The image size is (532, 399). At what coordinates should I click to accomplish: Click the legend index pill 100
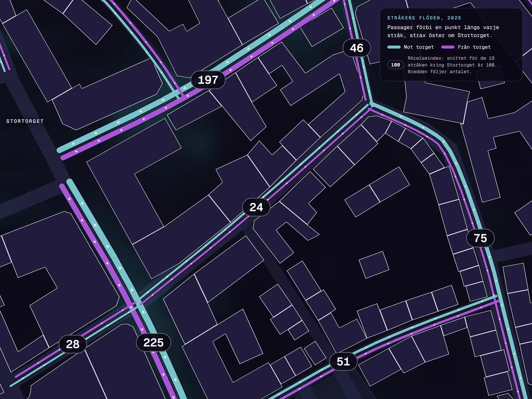tap(395, 65)
